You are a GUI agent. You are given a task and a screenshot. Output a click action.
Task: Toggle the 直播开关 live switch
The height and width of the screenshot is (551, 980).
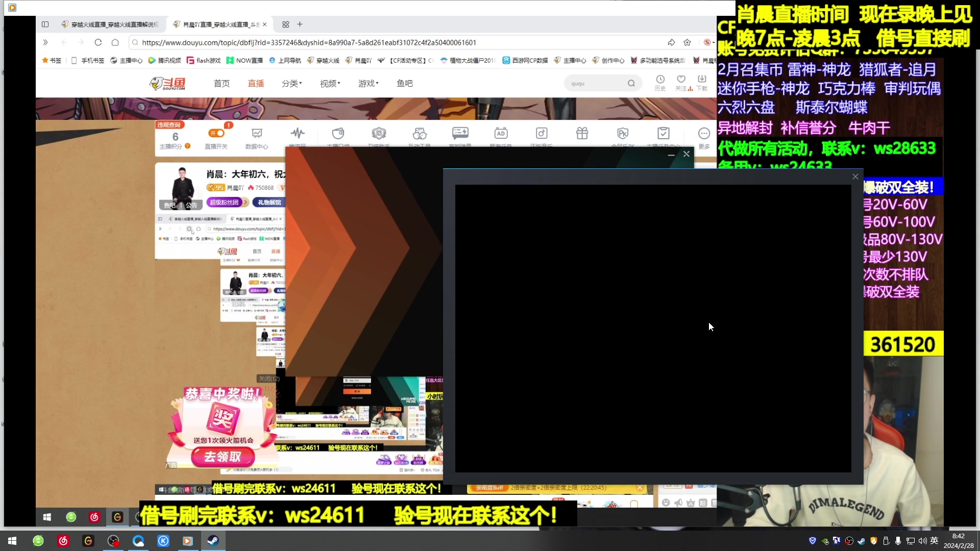216,133
